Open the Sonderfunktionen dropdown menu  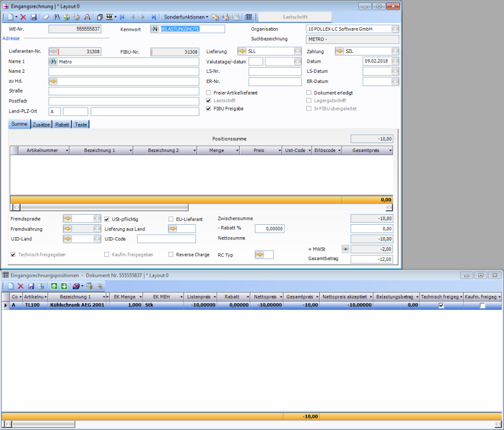(185, 17)
